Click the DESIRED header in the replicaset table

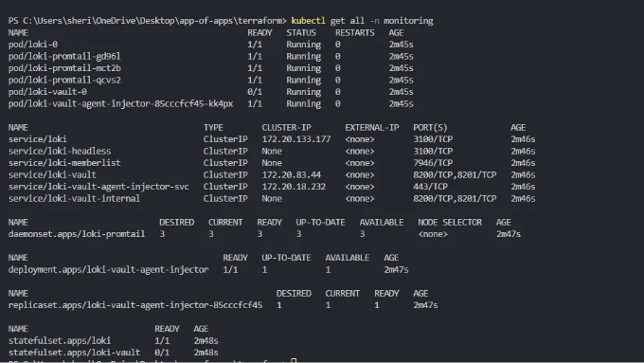click(294, 294)
